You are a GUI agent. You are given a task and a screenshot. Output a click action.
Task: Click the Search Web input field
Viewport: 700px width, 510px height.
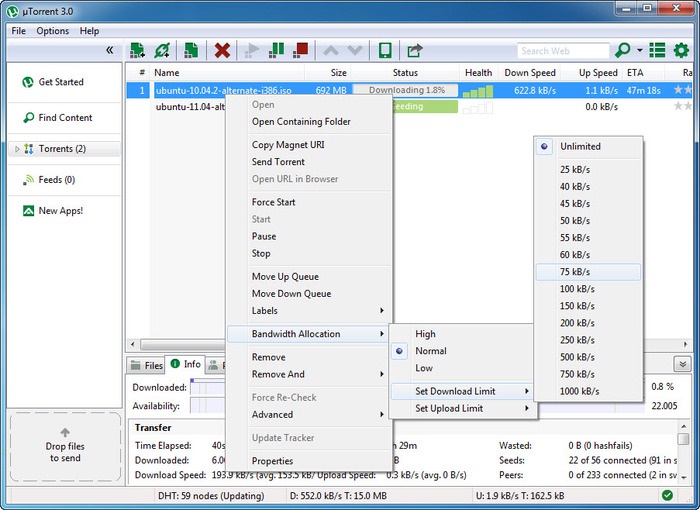562,50
